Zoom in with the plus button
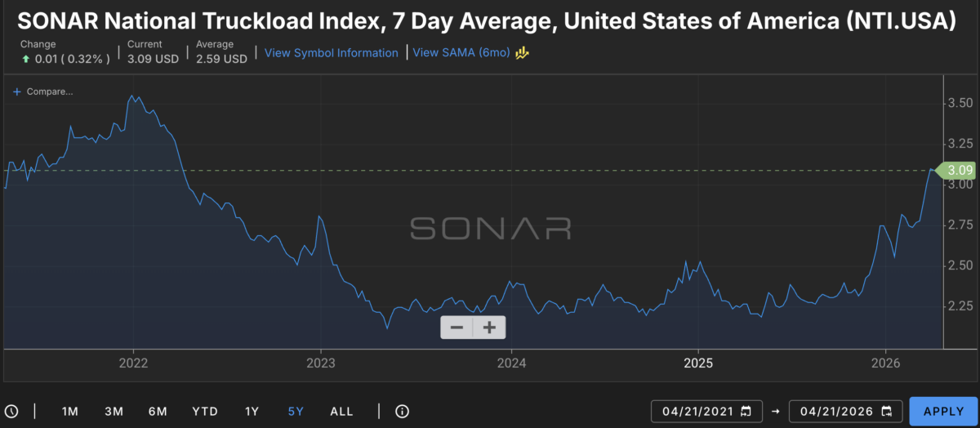Image resolution: width=980 pixels, height=428 pixels. pyautogui.click(x=489, y=328)
